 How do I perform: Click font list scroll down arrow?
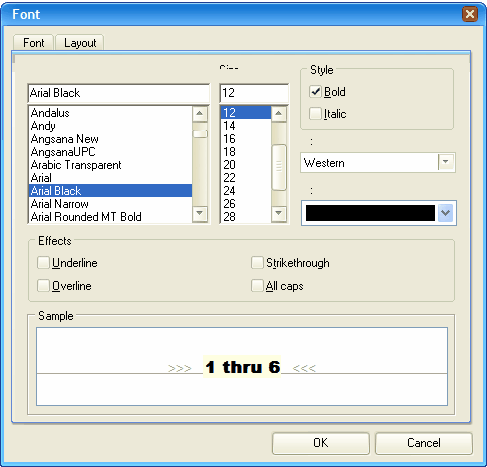coord(200,213)
